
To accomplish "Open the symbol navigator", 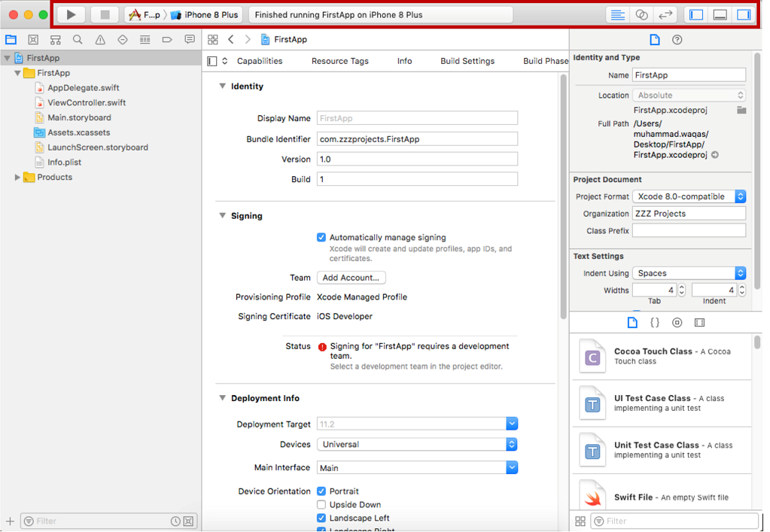I will [x=56, y=40].
